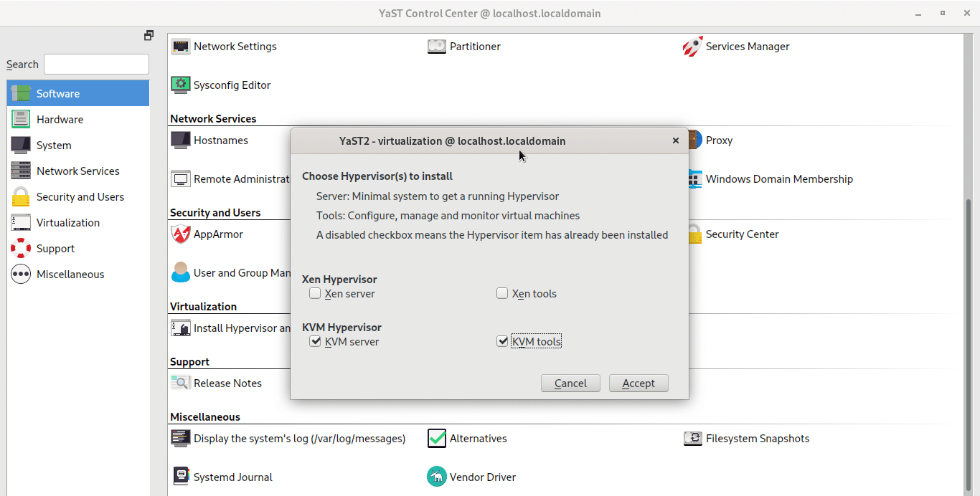Click Security Center label text
980x496 pixels.
(743, 234)
